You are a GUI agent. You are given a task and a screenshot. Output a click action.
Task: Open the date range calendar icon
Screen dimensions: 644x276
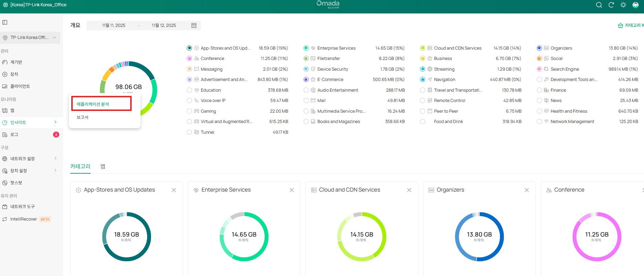point(194,25)
